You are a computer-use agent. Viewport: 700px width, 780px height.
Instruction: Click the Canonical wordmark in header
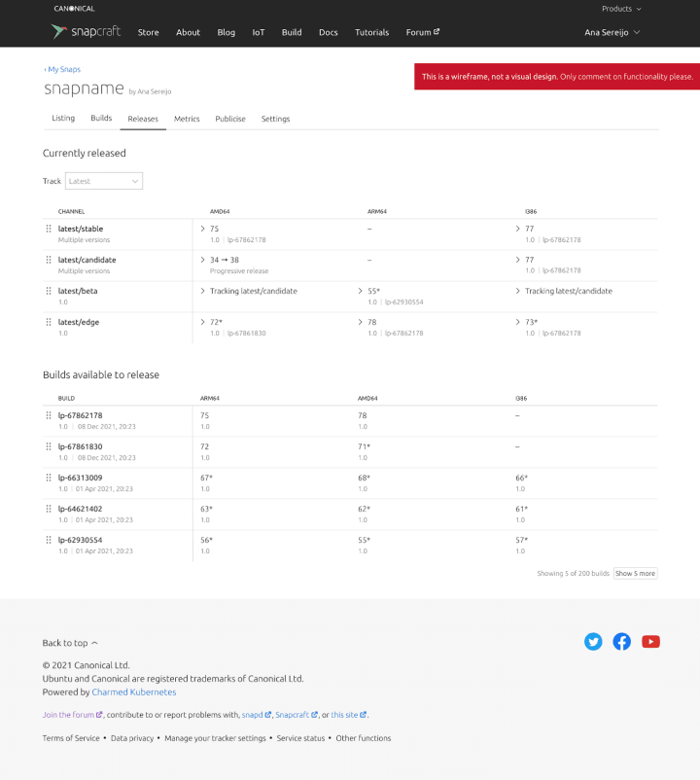pyautogui.click(x=74, y=9)
